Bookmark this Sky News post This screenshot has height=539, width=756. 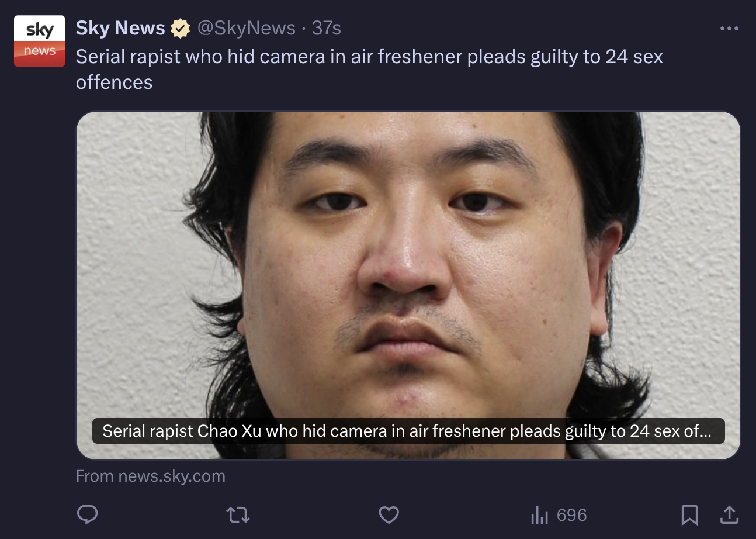[x=690, y=514]
